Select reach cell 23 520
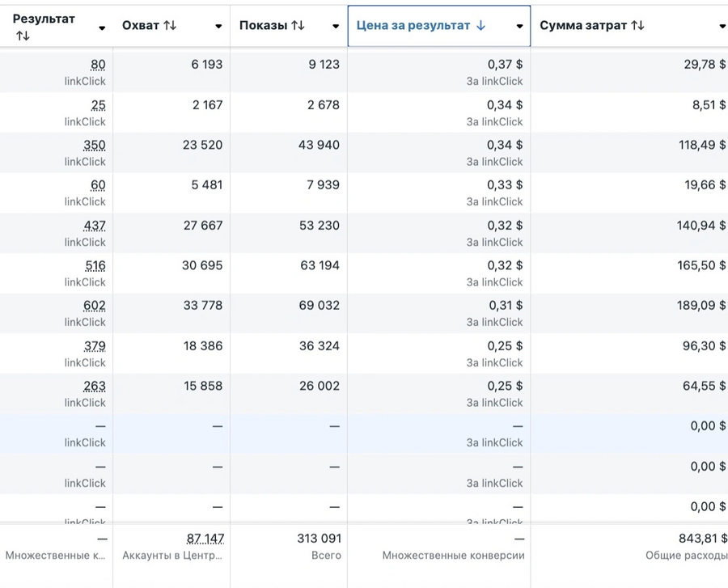The width and height of the screenshot is (728, 588). pos(202,146)
